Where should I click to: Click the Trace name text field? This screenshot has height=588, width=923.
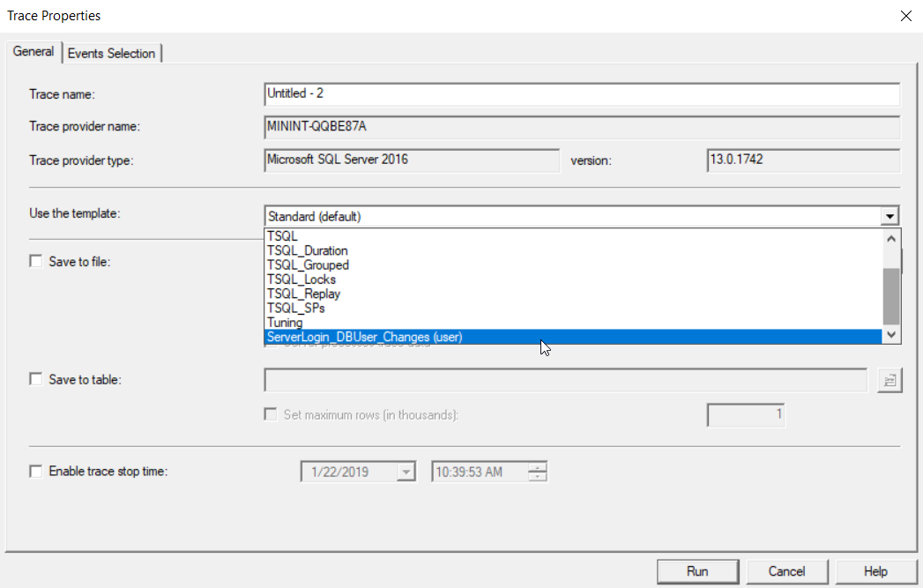click(x=582, y=93)
